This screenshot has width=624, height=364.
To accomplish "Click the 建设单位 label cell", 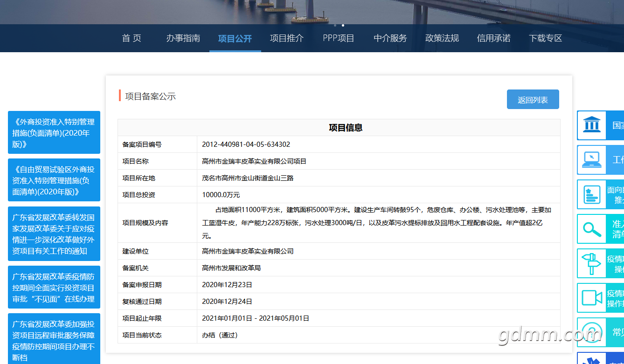I will [157, 251].
